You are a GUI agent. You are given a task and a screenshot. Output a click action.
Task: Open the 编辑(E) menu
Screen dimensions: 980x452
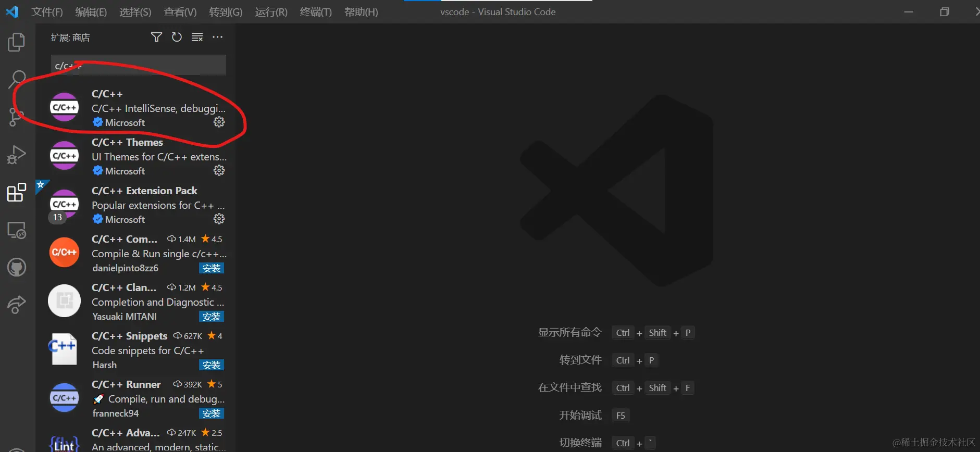coord(91,12)
